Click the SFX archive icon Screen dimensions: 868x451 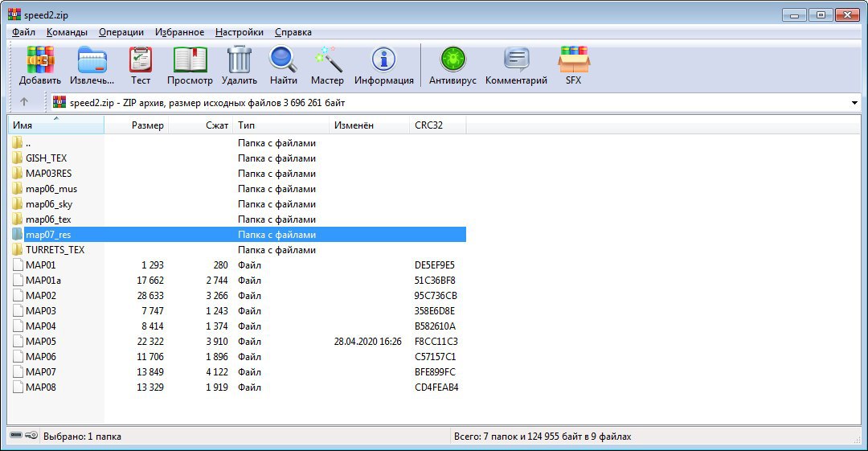[574, 59]
